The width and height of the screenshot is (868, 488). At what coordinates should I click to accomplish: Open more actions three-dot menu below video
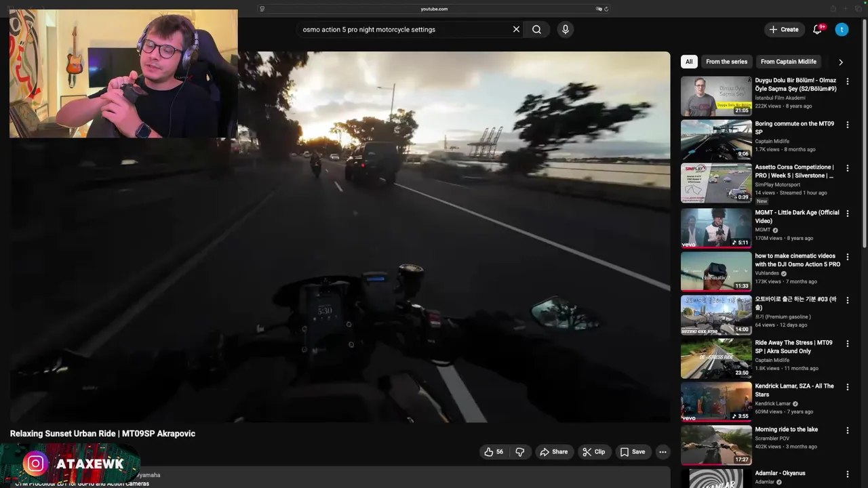click(x=663, y=452)
